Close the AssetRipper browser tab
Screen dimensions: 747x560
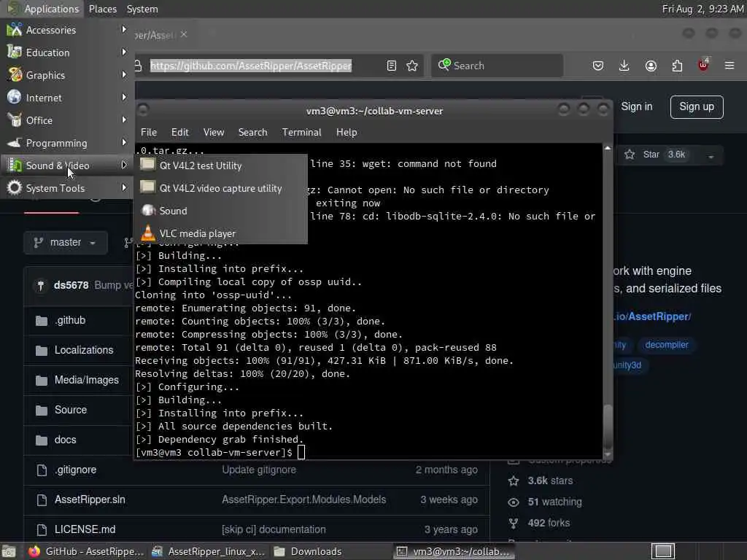point(184,34)
